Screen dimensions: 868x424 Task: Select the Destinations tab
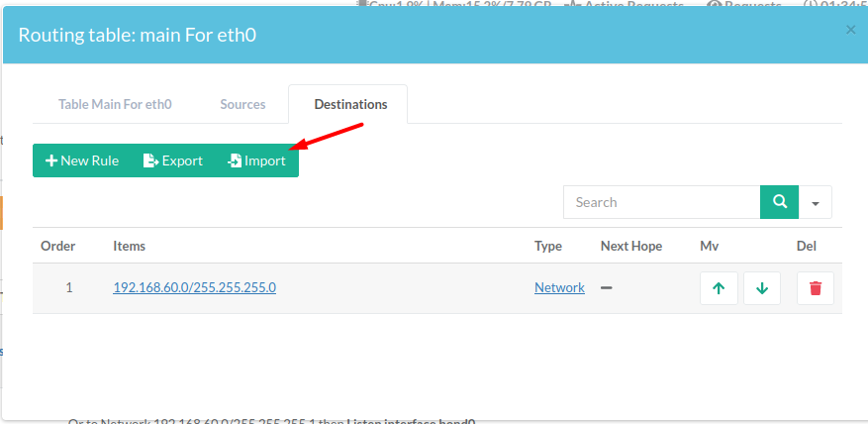[x=350, y=104]
